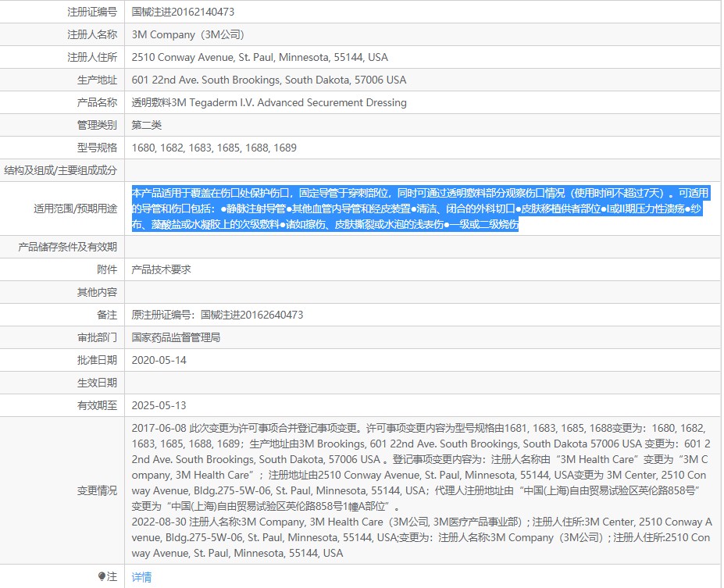Click the 注册证编号 label cell
This screenshot has height=588, width=724.
pos(92,12)
